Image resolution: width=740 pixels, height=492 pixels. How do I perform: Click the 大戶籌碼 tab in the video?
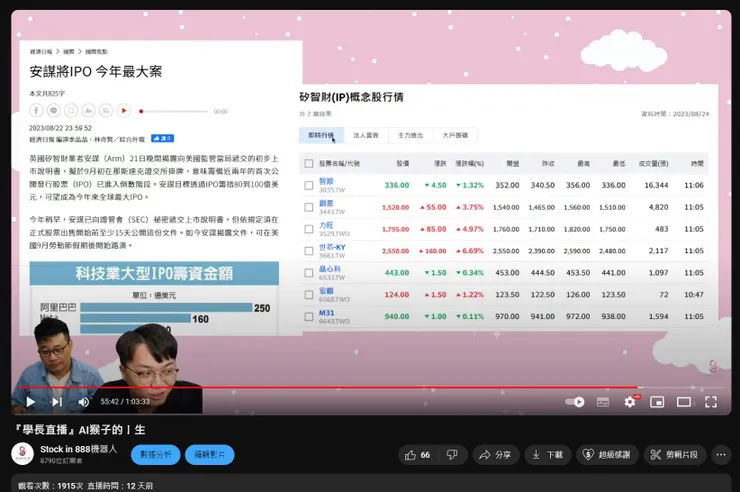(455, 135)
